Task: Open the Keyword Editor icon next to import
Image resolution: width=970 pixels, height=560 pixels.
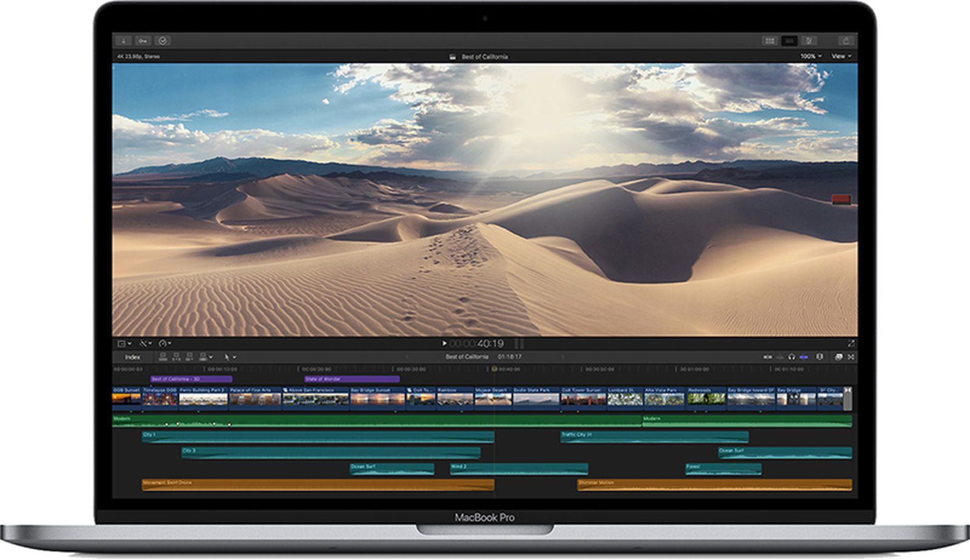Action: point(142,41)
